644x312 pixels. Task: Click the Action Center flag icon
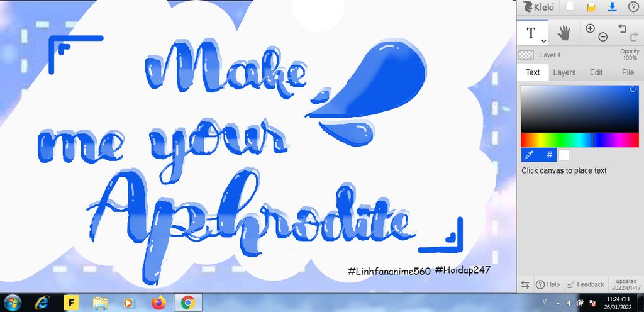(592, 303)
